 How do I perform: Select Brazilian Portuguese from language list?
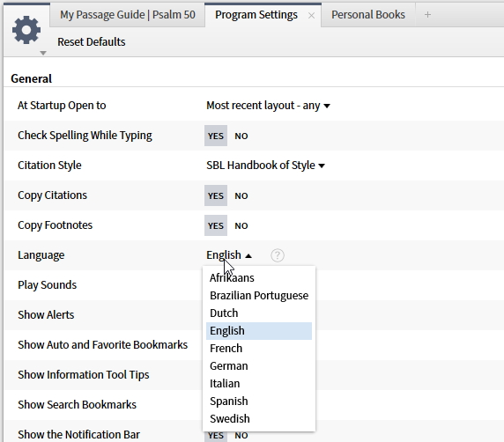click(259, 296)
